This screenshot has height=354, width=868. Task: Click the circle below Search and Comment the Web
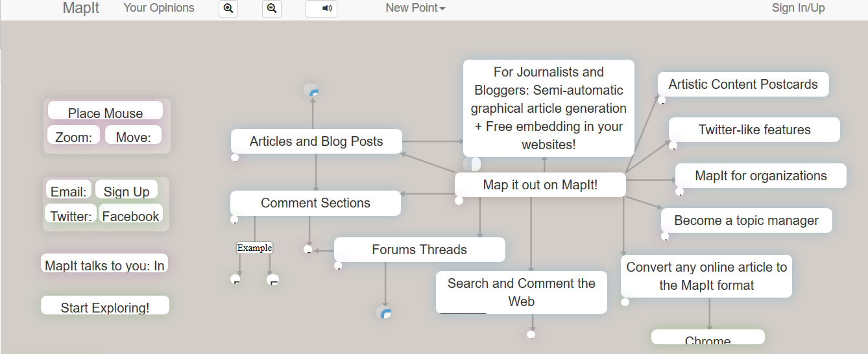pos(531,335)
